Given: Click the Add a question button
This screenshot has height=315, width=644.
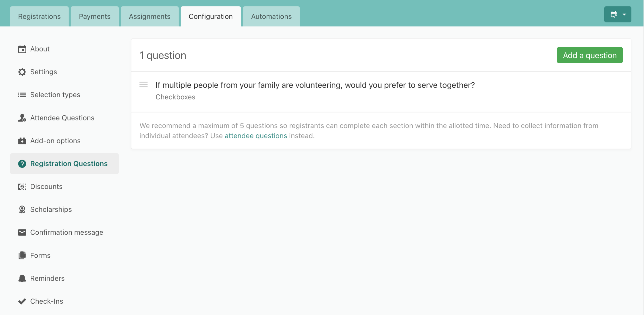Looking at the screenshot, I should [x=590, y=55].
